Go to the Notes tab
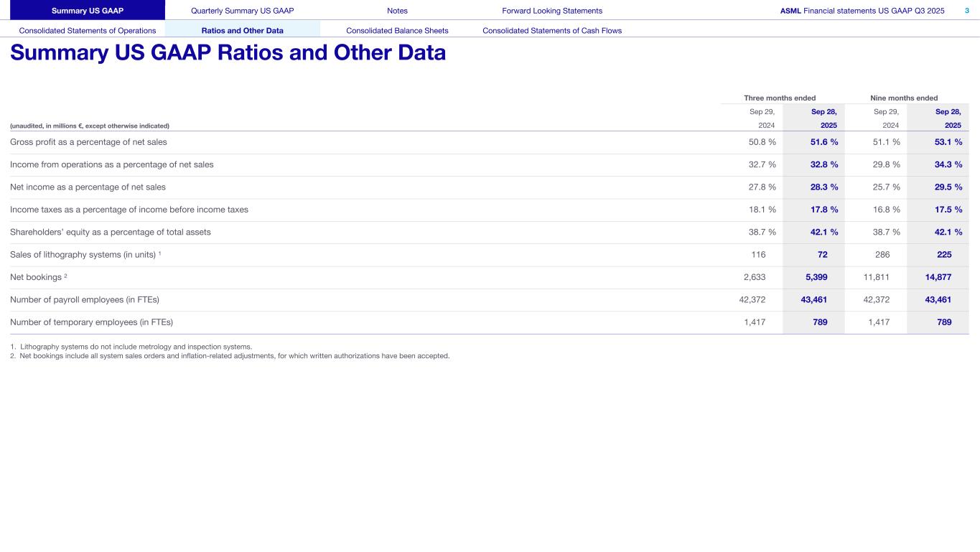Viewport: 980px width, 552px height. pyautogui.click(x=397, y=11)
